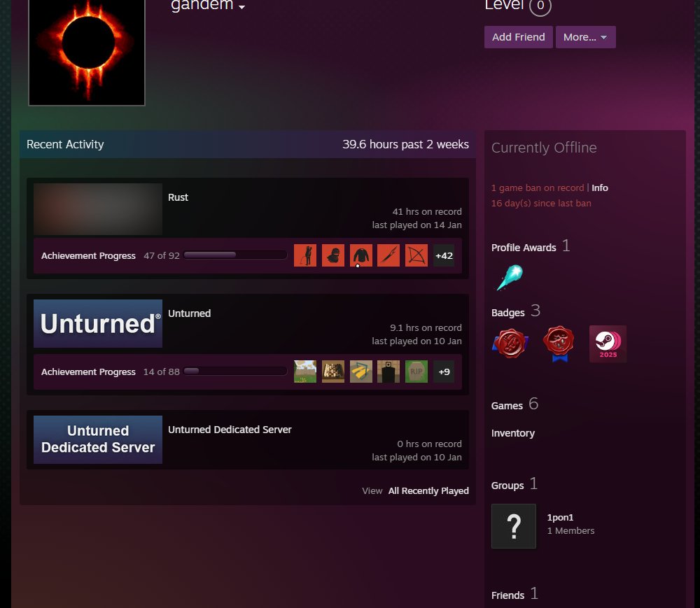
Task: Click the 14 of 88 achievement count
Action: 161,372
